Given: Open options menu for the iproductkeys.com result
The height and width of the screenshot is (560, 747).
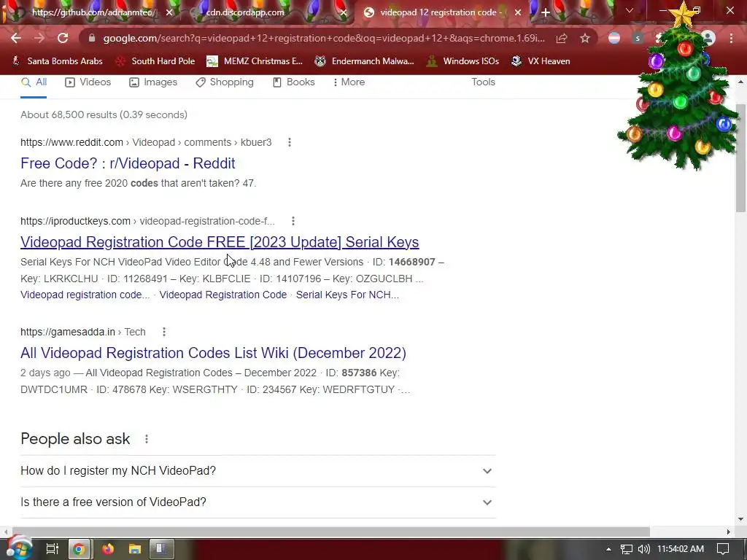Looking at the screenshot, I should pyautogui.click(x=293, y=221).
